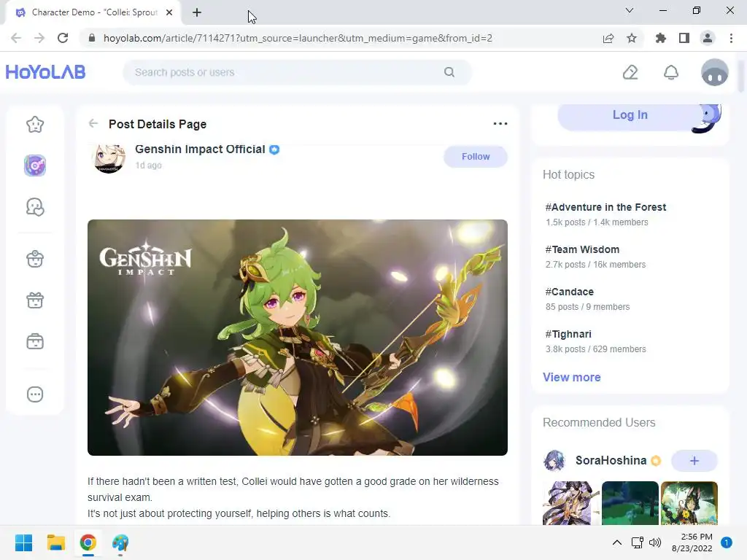The image size is (747, 560).
Task: Open a new browser tab
Action: point(197,13)
